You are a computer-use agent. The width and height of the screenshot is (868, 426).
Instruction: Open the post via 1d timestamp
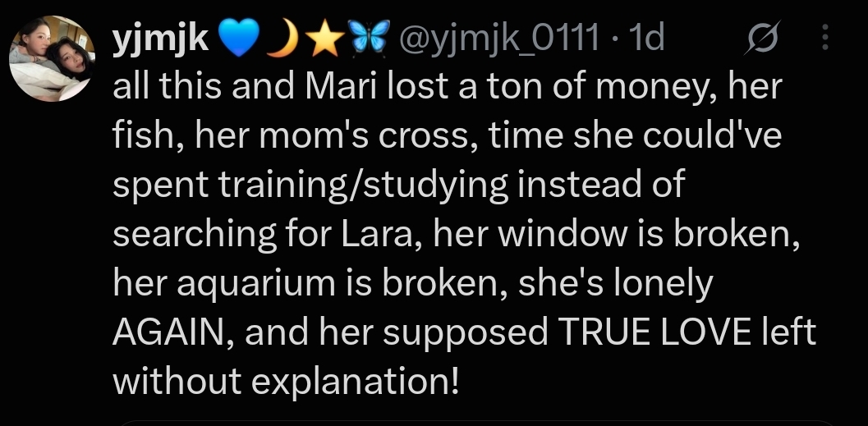tap(646, 38)
